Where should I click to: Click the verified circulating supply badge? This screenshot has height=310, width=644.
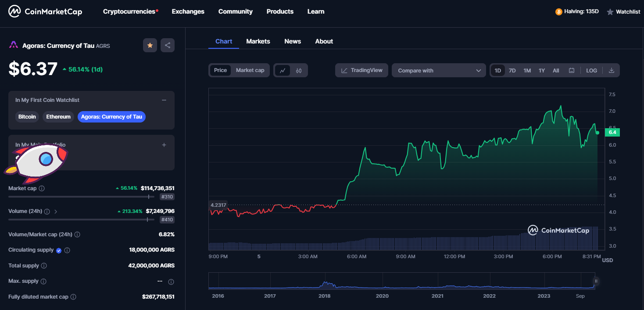(x=58, y=250)
